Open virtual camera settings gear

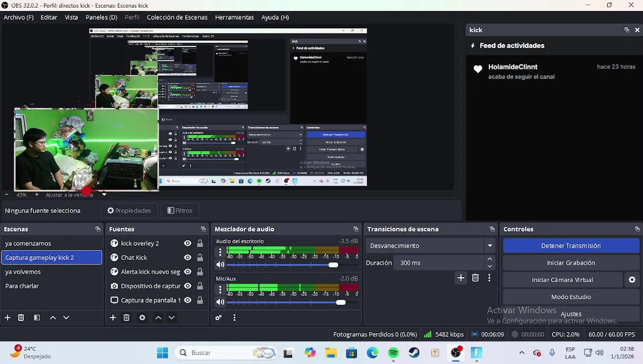[x=632, y=280]
